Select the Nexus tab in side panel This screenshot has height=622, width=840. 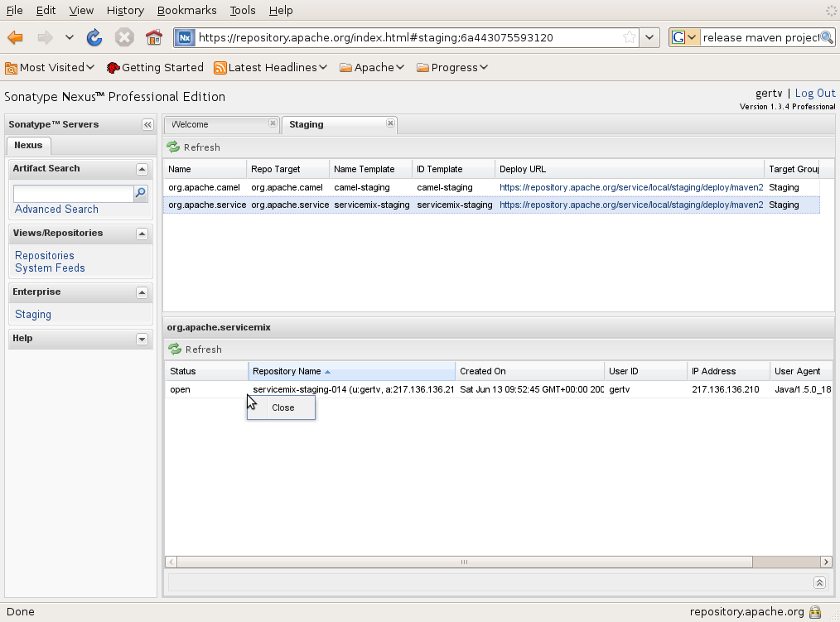point(28,145)
